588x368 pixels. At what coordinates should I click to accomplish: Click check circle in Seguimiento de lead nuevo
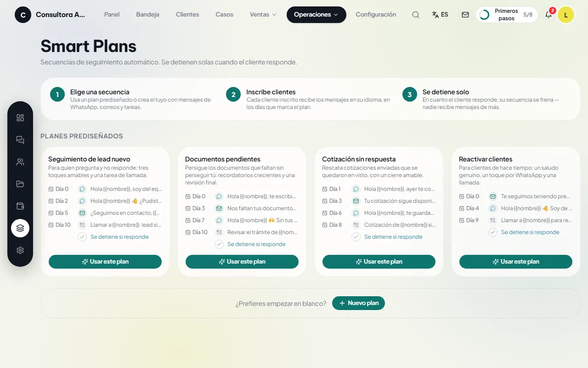click(x=82, y=237)
